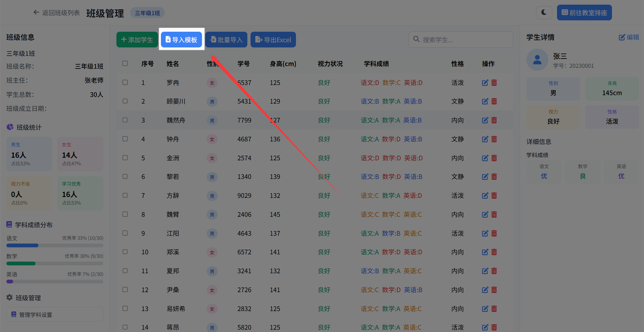Click the 添加学生 button
The height and width of the screenshot is (332, 644).
pos(137,39)
